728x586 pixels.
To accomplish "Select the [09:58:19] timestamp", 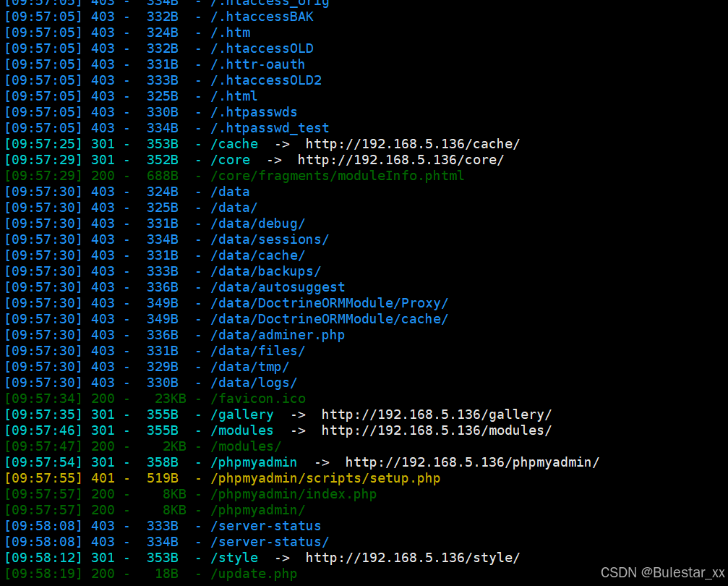I will click(x=43, y=574).
